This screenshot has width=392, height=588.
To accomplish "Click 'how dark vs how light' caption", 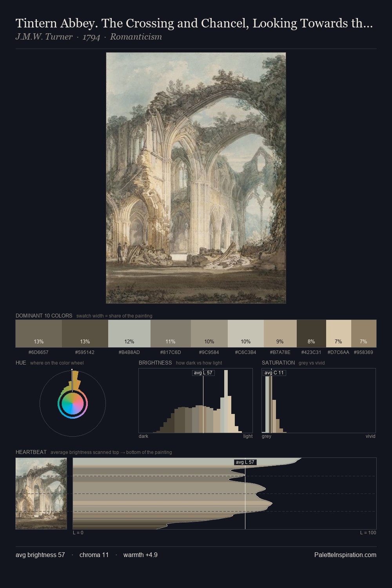I will (199, 363).
